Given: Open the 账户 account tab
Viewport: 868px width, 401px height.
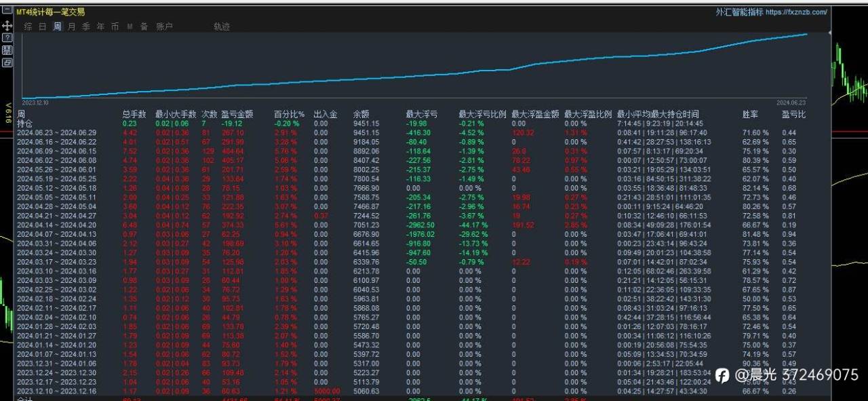Looking at the screenshot, I should pos(164,26).
